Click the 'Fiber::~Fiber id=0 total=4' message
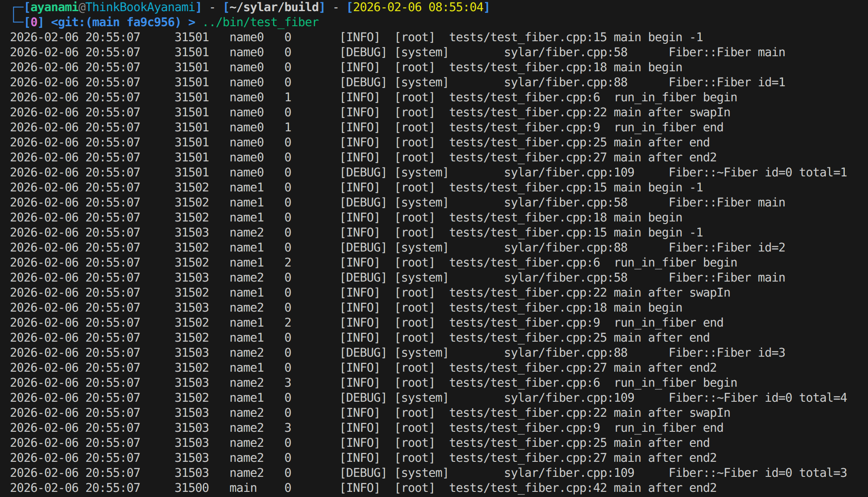Screen dimensions: 868x497 757,398
